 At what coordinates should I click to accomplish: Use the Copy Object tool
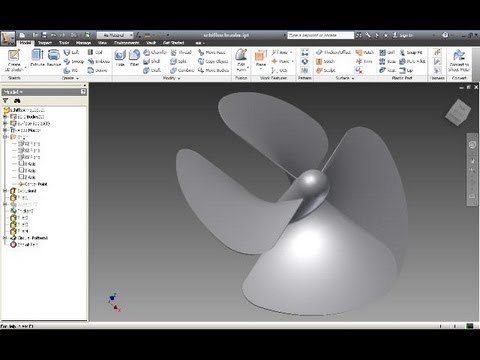tap(213, 61)
